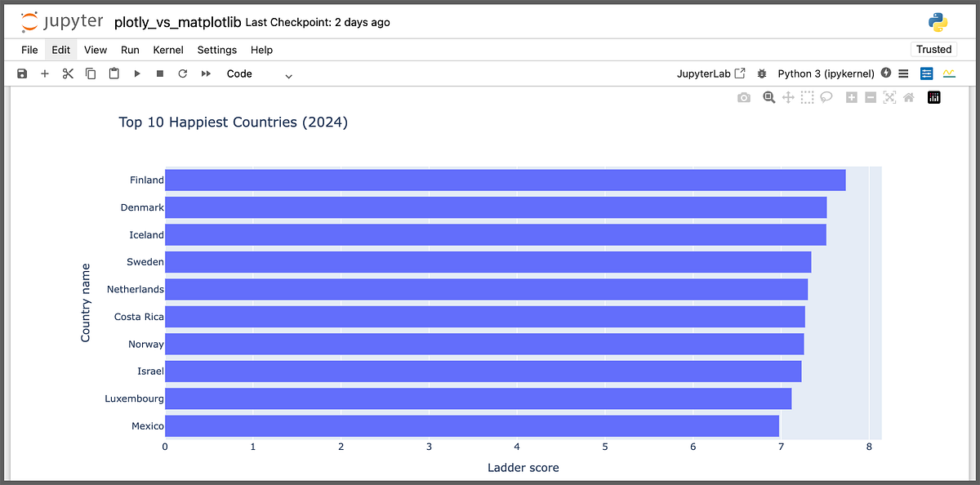Viewport: 980px width, 485px height.
Task: Reset axes with the home icon
Action: coord(908,98)
